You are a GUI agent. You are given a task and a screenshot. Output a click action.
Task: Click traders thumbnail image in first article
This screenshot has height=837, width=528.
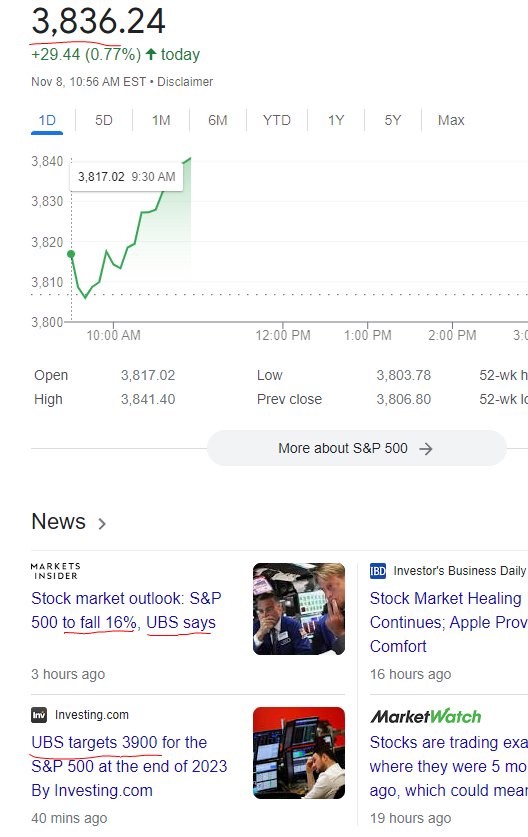[x=299, y=609]
